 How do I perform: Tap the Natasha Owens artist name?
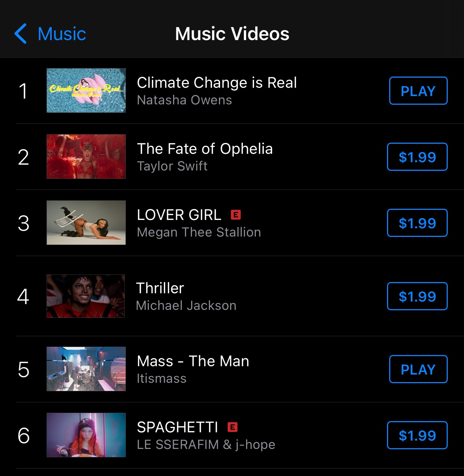pyautogui.click(x=184, y=100)
